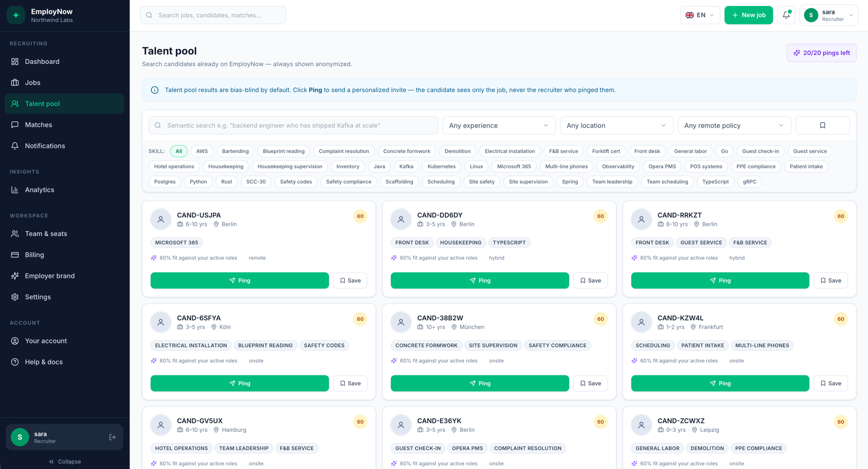Toggle the Housekeeping supervision skill chip
The image size is (868, 469).
click(x=290, y=167)
